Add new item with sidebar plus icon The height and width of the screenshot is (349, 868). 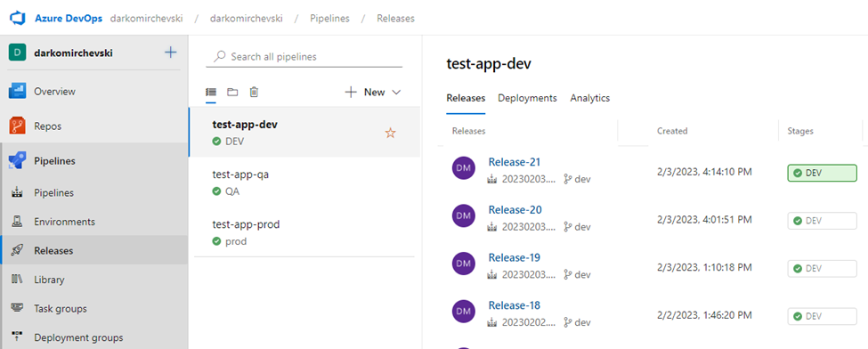[x=171, y=53]
